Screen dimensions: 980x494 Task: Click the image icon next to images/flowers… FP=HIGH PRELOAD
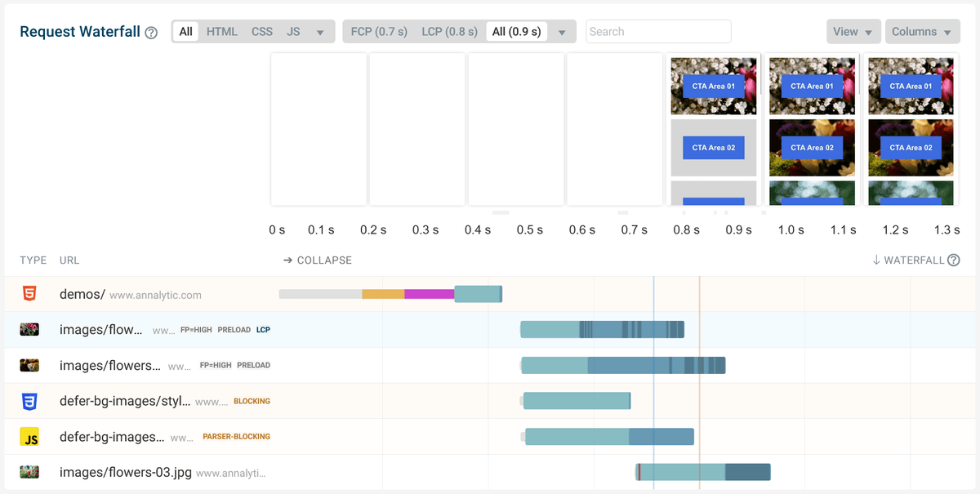[x=29, y=365]
